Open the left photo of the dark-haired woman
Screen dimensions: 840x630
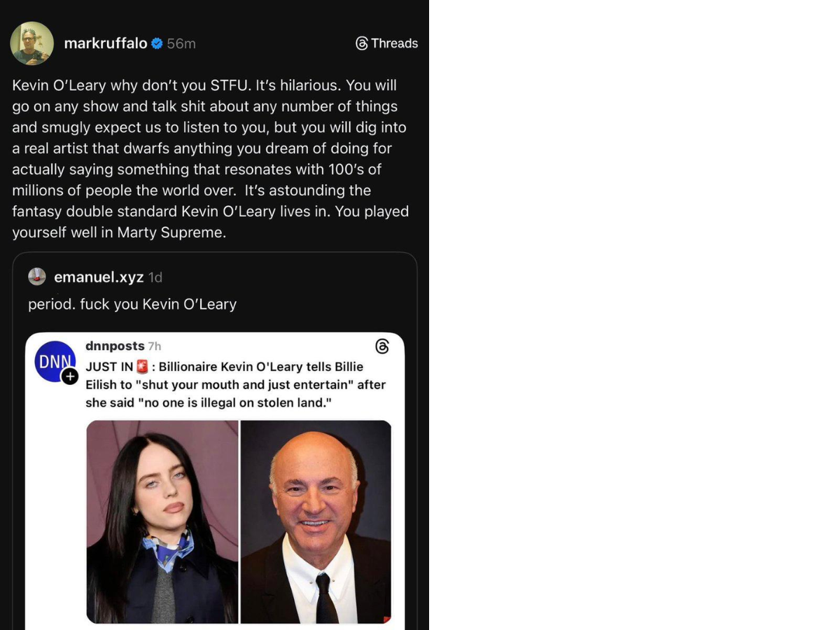pos(162,521)
